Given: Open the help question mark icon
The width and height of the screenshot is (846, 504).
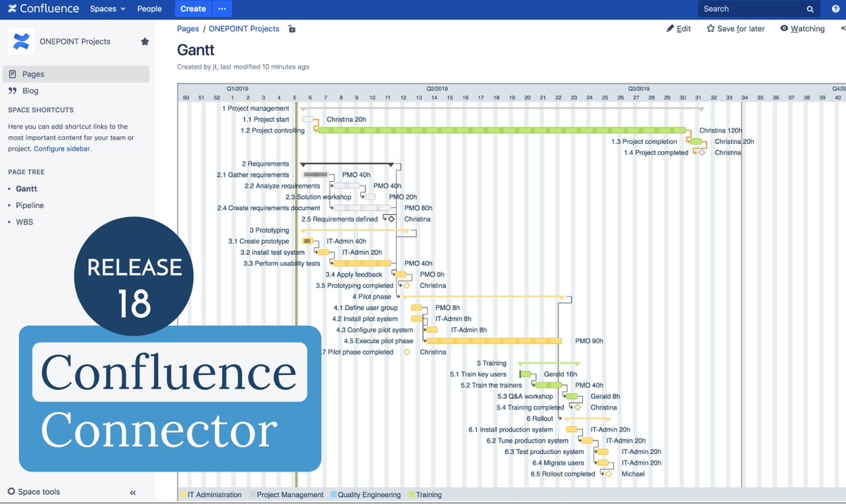Looking at the screenshot, I should (835, 9).
